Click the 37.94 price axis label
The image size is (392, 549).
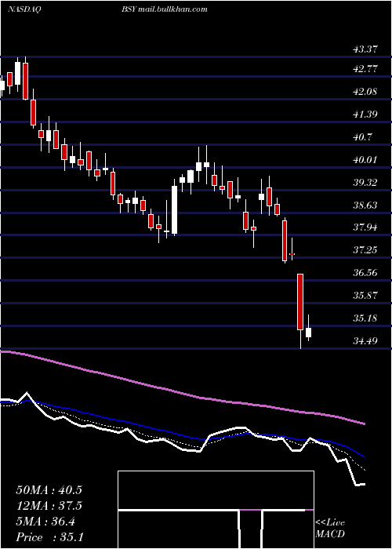coord(365,227)
